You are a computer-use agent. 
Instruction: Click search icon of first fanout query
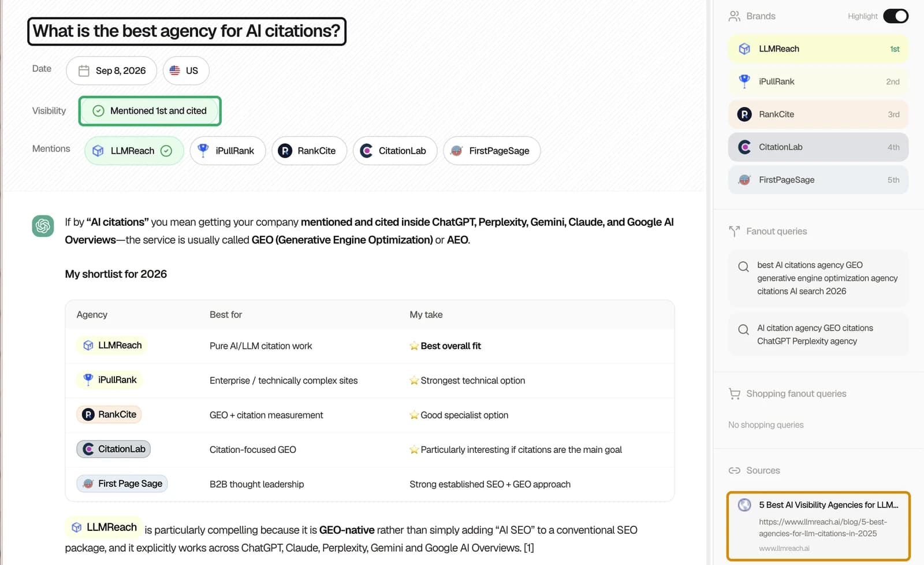click(744, 267)
